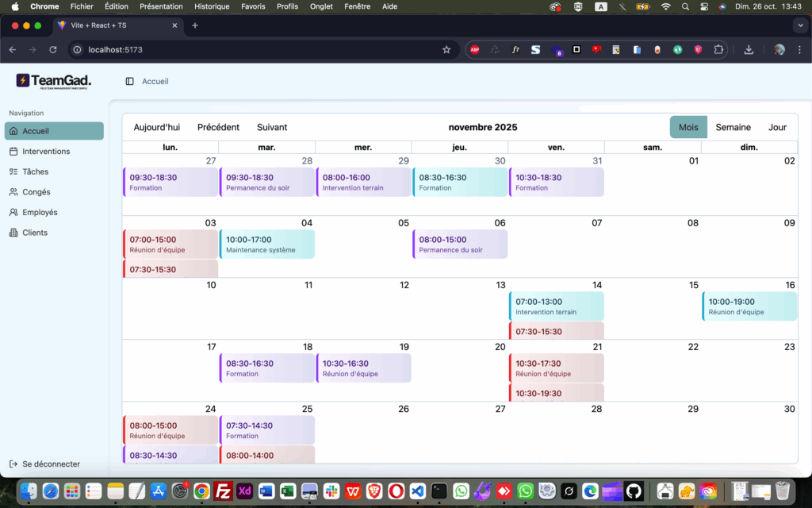Bookmark this page with the star icon
This screenshot has height=508, width=812.
point(446,49)
